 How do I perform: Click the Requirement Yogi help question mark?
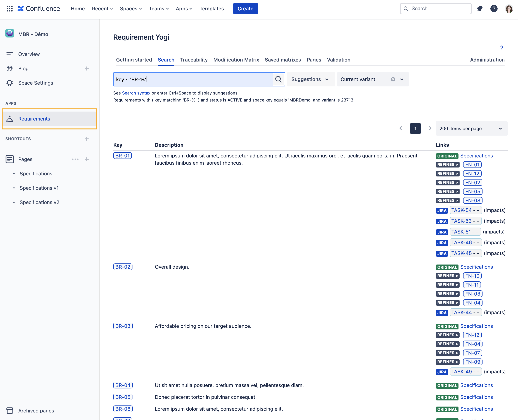[502, 48]
